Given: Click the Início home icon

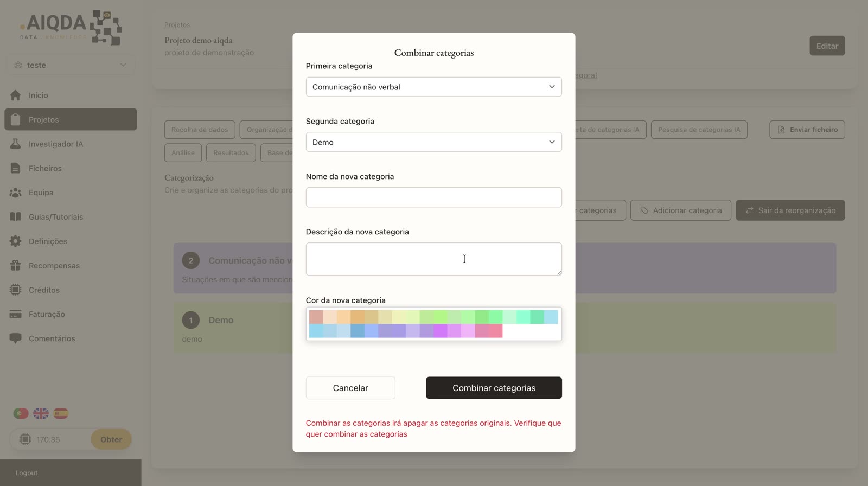Looking at the screenshot, I should coord(15,95).
